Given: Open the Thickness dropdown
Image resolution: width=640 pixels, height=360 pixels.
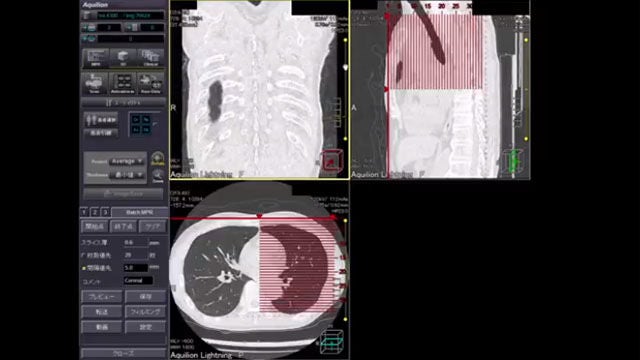Looking at the screenshot, I should pos(127,175).
